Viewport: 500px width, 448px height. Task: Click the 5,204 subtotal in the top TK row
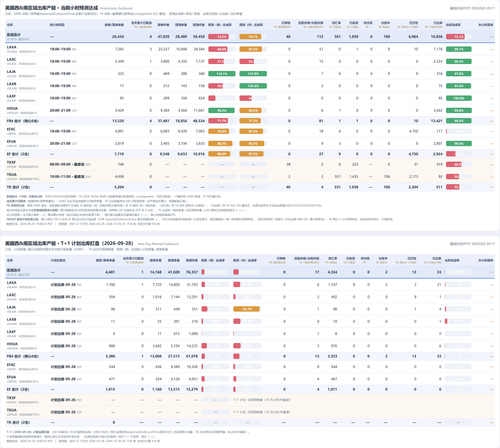[x=119, y=187]
